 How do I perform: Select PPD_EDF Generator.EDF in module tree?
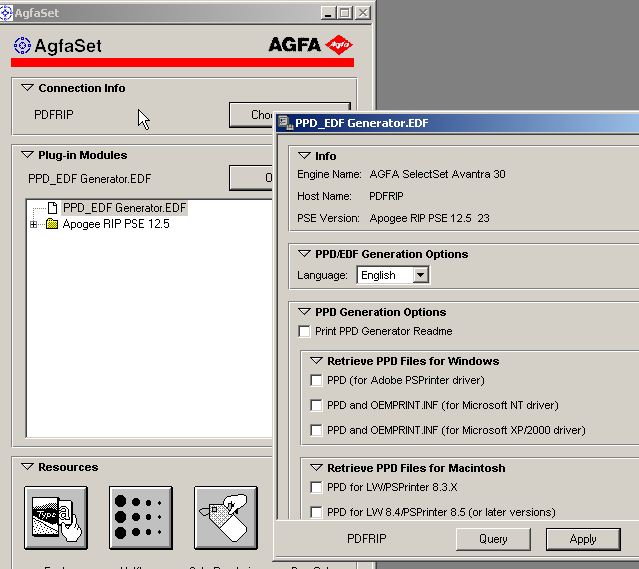click(x=124, y=208)
